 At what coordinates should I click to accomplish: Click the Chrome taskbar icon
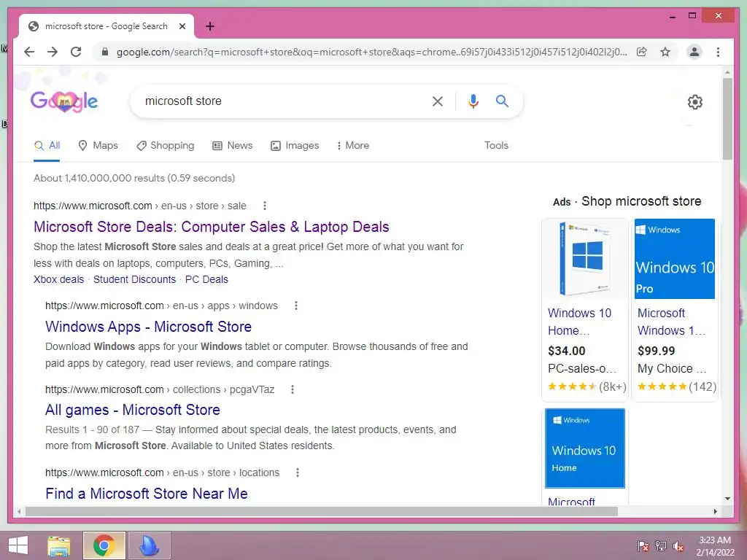pos(104,545)
